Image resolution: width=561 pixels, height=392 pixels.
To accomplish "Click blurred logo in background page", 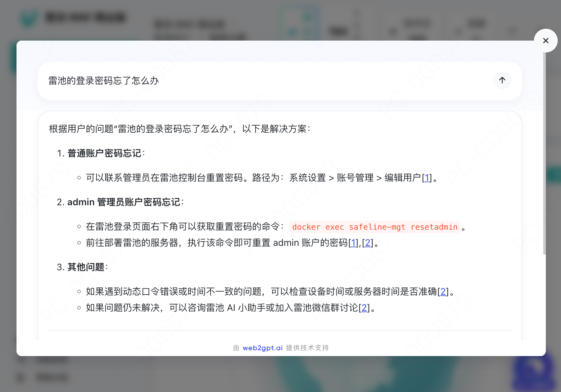I will tap(29, 18).
